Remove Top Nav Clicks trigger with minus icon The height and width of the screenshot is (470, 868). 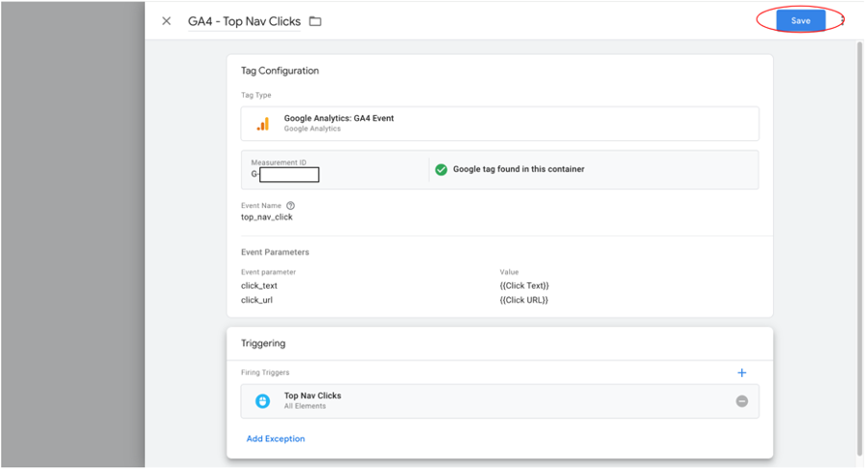tap(742, 401)
